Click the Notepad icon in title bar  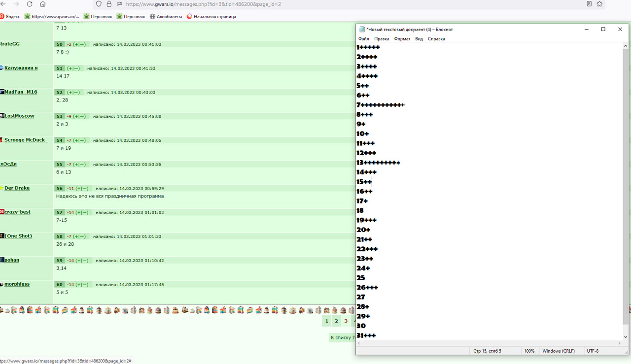362,30
